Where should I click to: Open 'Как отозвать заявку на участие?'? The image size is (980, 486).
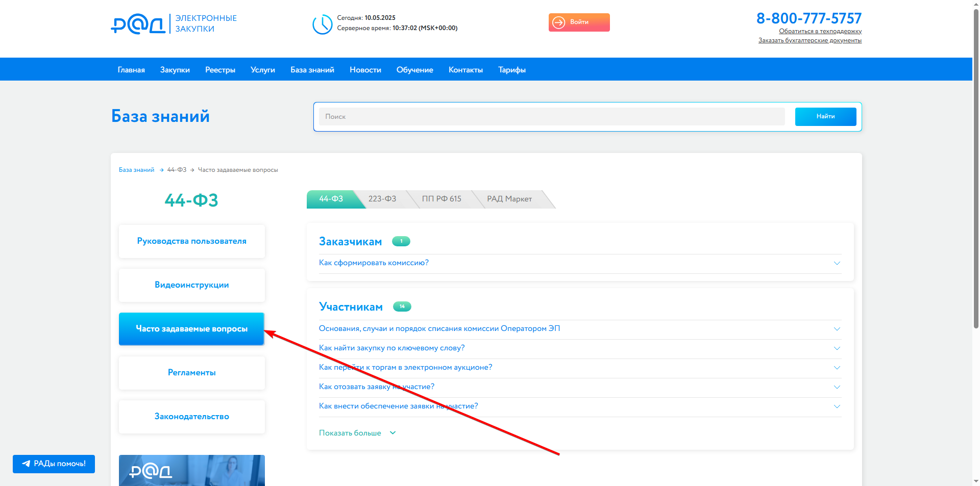(377, 387)
